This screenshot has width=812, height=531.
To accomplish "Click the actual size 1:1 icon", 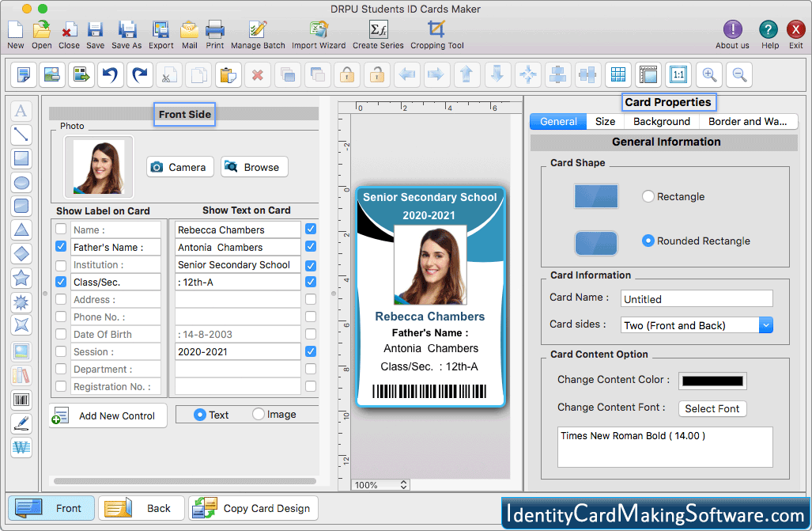I will pos(678,74).
